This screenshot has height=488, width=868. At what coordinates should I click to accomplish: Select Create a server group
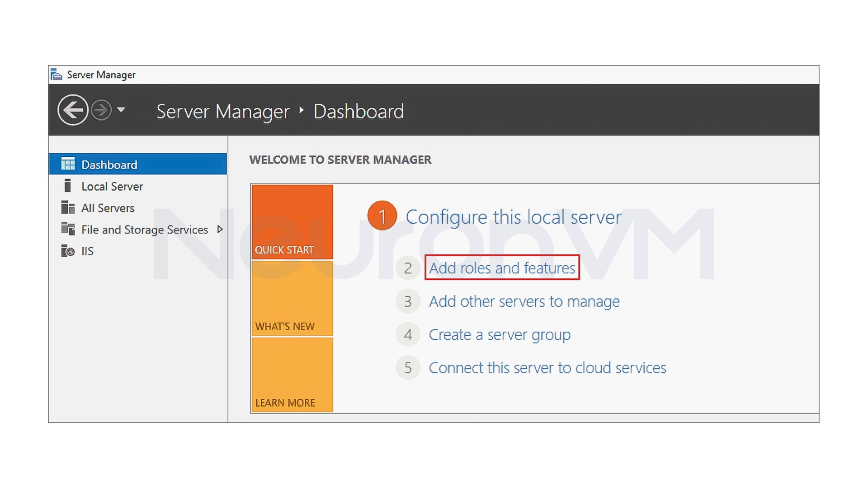click(x=500, y=334)
